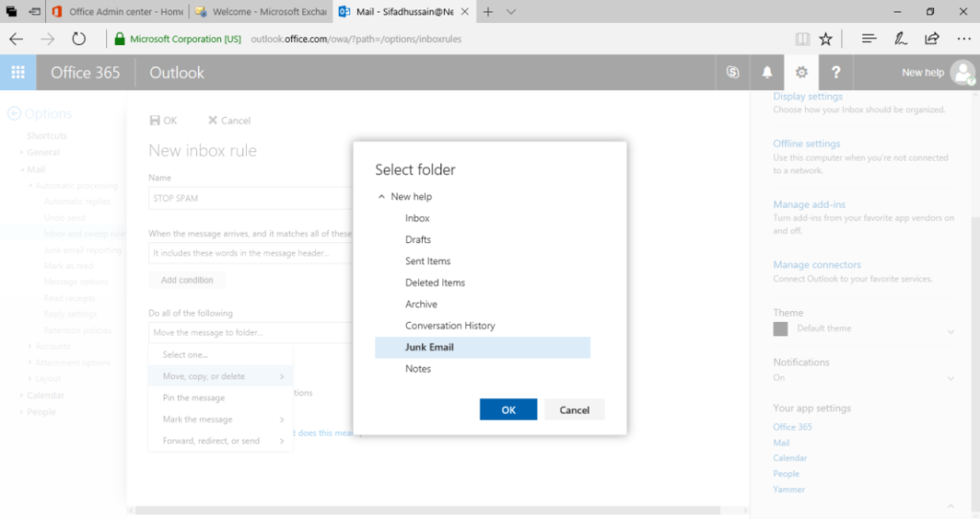Open the web note pen icon
Viewport: 980px width, 519px height.
pyautogui.click(x=901, y=38)
